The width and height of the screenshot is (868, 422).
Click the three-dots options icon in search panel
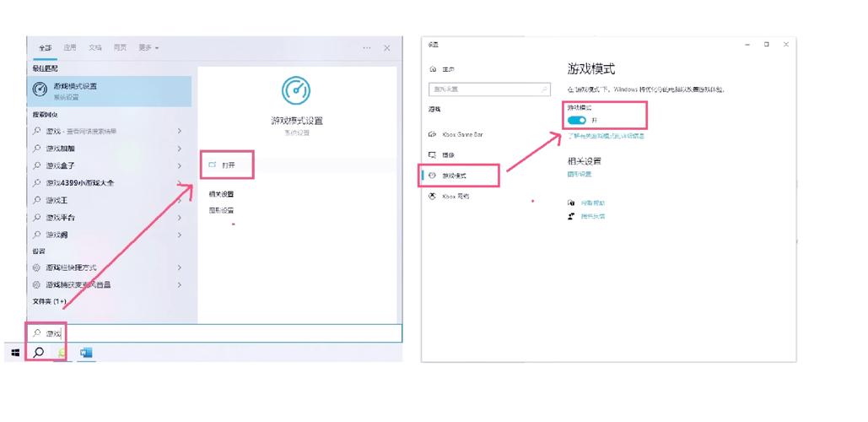[x=368, y=48]
